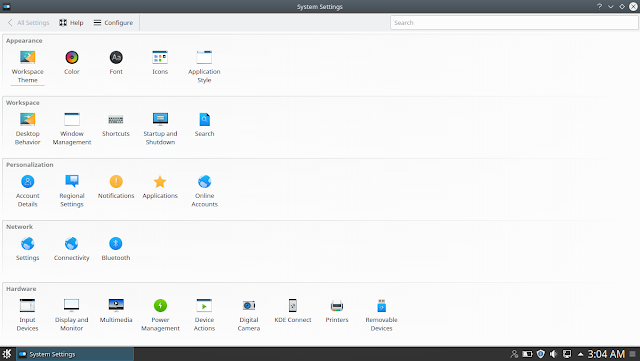Open Removable Devices settings
The width and height of the screenshot is (640, 361).
tap(381, 315)
